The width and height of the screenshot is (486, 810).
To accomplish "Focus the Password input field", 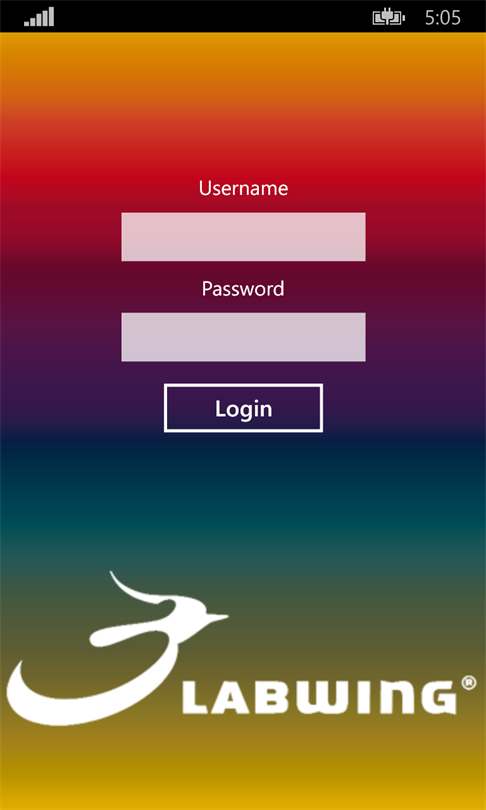I will pyautogui.click(x=243, y=337).
